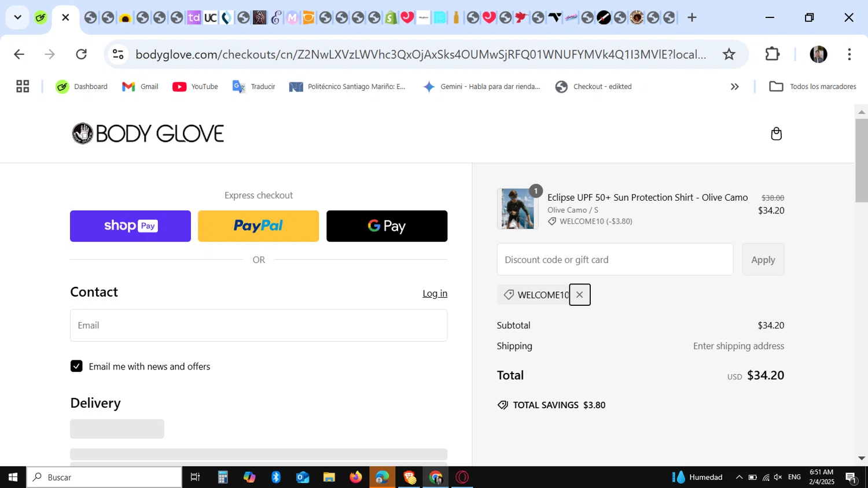Pay with Google Pay button

pyautogui.click(x=387, y=226)
